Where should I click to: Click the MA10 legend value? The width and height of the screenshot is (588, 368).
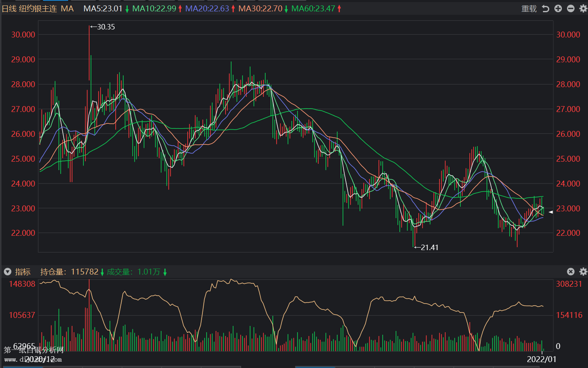pos(154,8)
